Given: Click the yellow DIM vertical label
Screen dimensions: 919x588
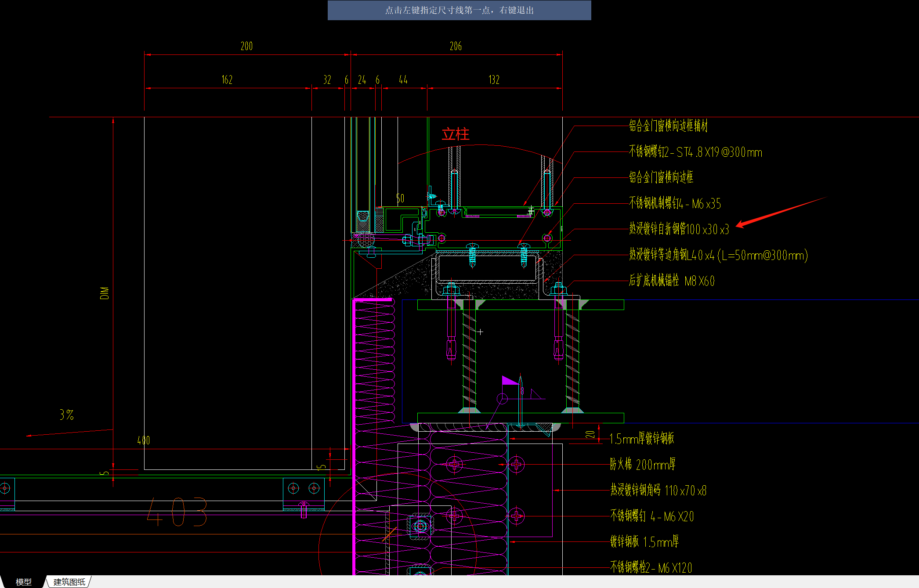Looking at the screenshot, I should pyautogui.click(x=104, y=293).
